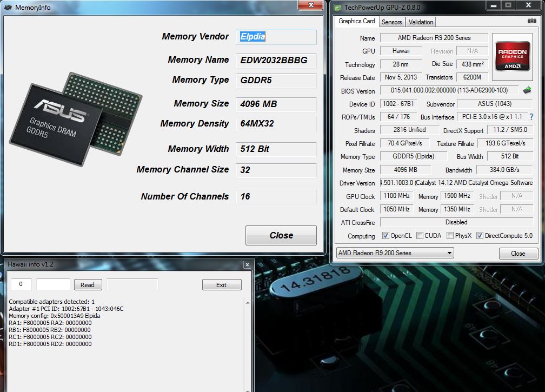This screenshot has height=392, width=545.
Task: Click the Read button in Hawaii info
Action: [88, 284]
